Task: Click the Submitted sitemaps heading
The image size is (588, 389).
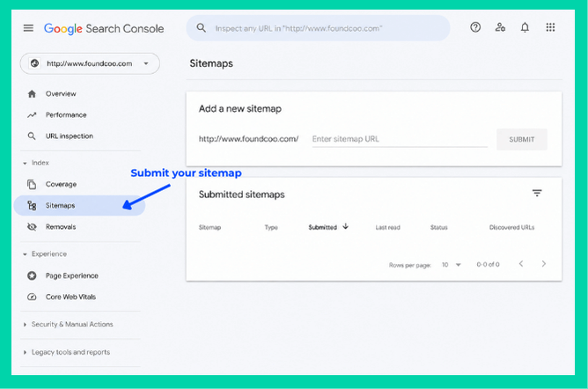Action: click(x=241, y=194)
